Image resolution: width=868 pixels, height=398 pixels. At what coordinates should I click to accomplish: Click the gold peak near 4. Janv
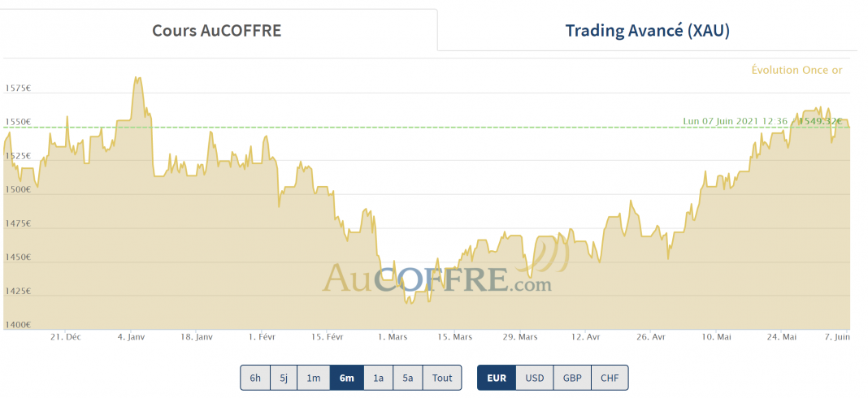pyautogui.click(x=138, y=79)
